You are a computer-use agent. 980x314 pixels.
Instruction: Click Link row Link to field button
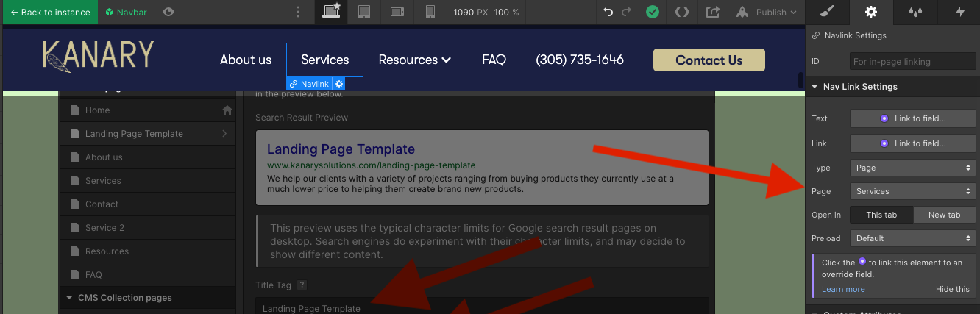pos(913,143)
